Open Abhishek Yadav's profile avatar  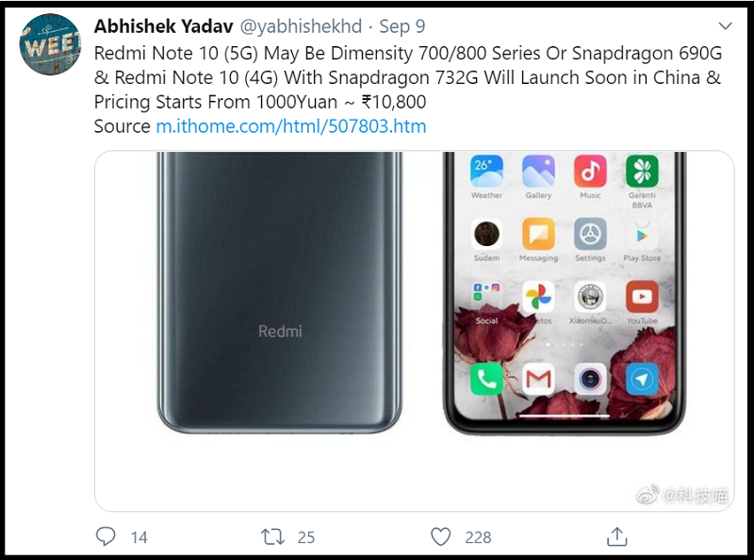(x=49, y=44)
